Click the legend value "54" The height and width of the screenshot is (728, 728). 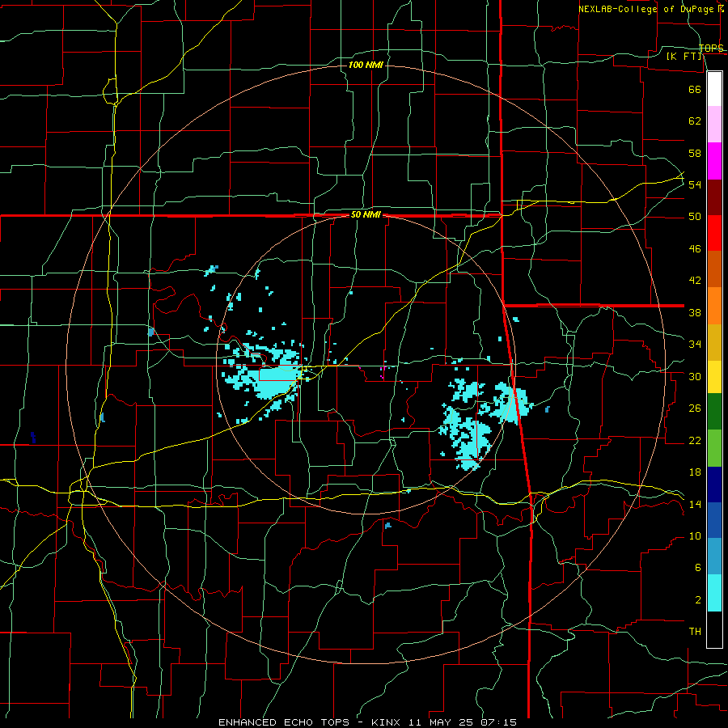[695, 184]
